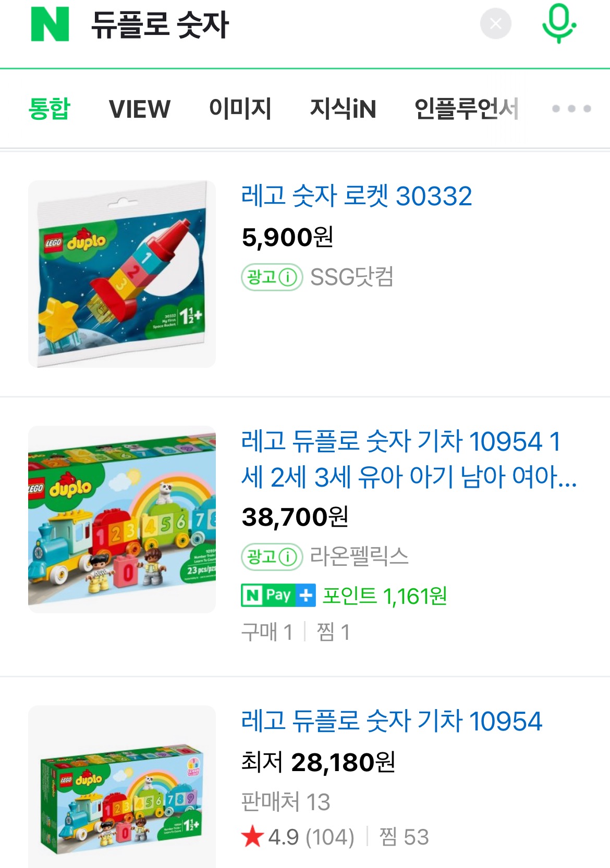
Task: Open the three-dots more tabs menu
Action: coord(571,109)
